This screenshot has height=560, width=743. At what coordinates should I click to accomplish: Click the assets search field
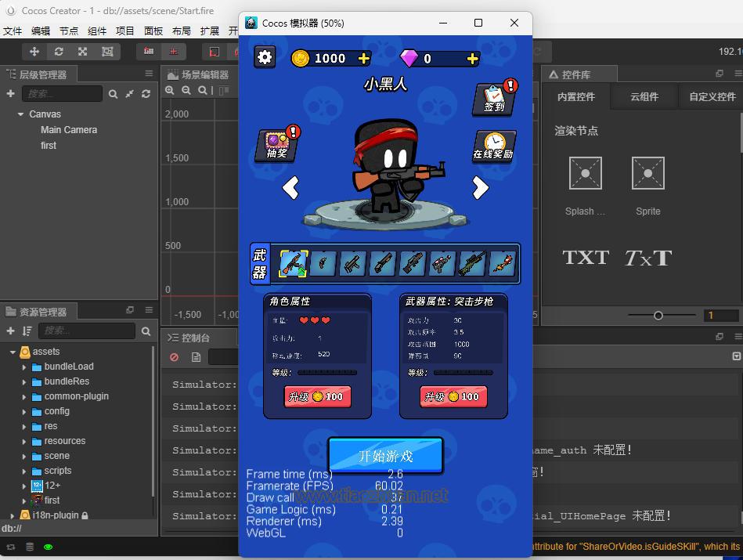[87, 331]
